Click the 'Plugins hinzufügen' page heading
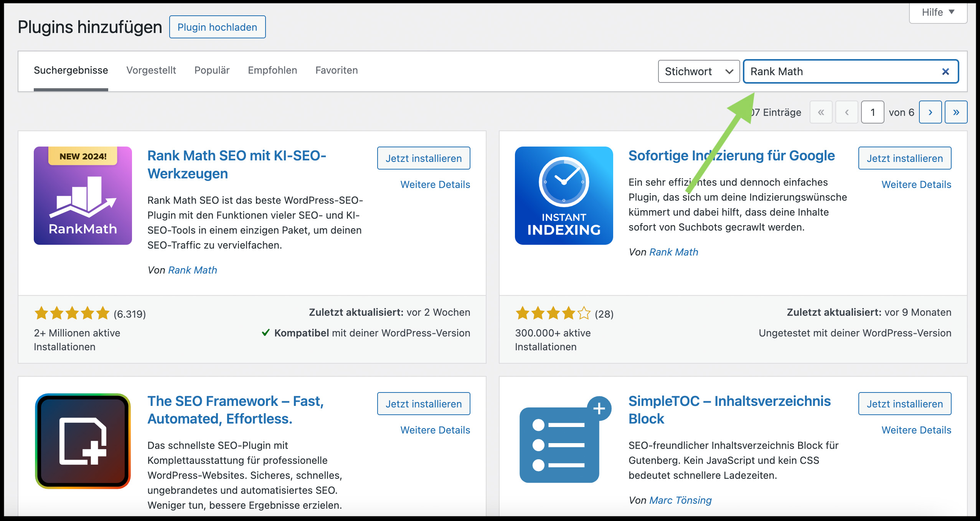The image size is (980, 521). pyautogui.click(x=90, y=27)
